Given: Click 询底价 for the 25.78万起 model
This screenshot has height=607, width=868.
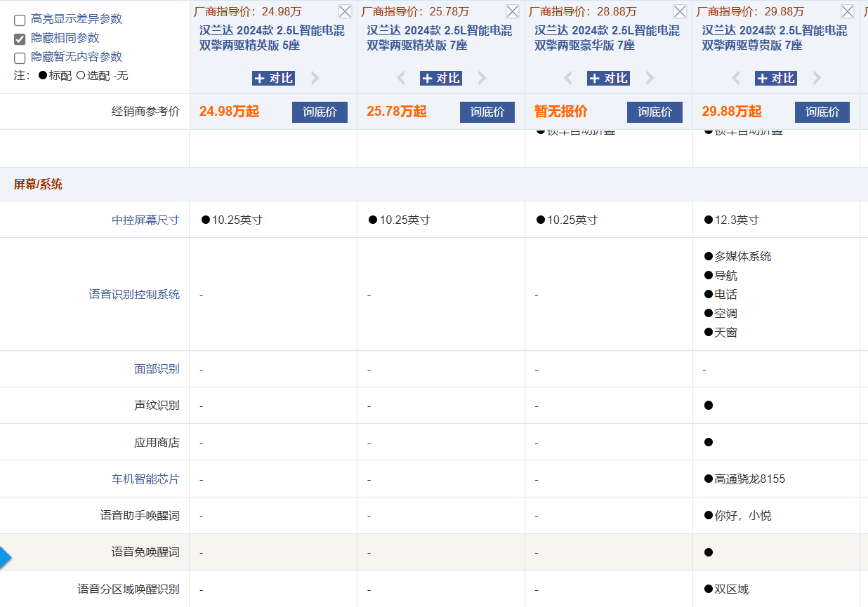Looking at the screenshot, I should 487,112.
